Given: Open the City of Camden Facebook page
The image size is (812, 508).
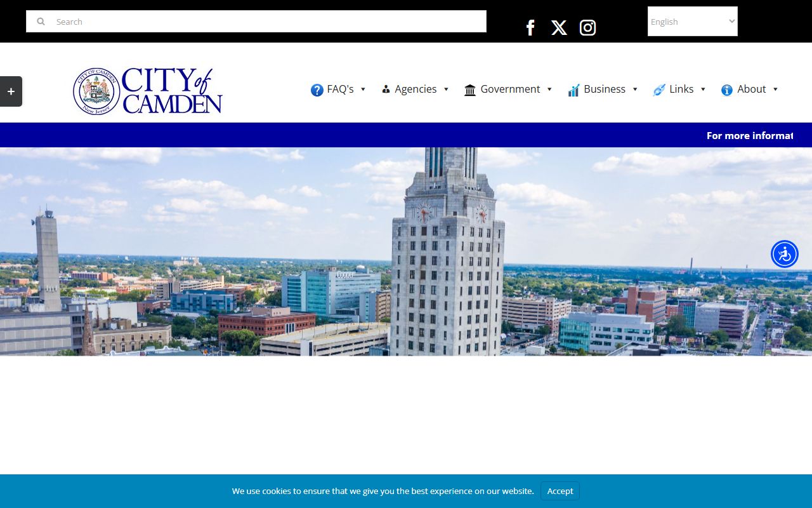Looking at the screenshot, I should [530, 28].
